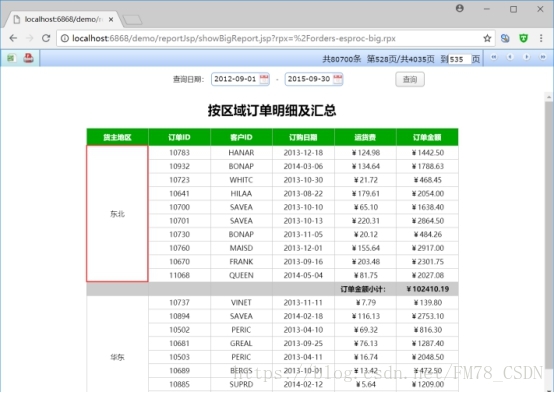554x393 pixels.
Task: Click the 订单ID column header
Action: pos(179,137)
